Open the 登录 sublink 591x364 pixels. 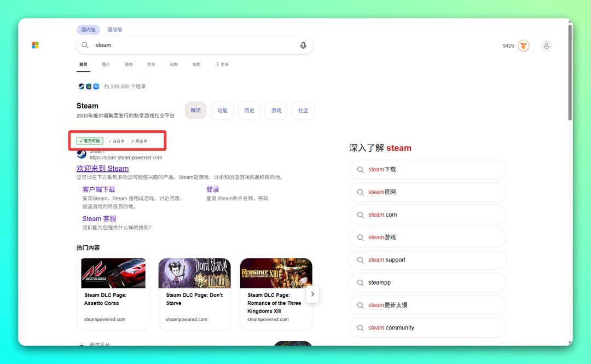[212, 189]
